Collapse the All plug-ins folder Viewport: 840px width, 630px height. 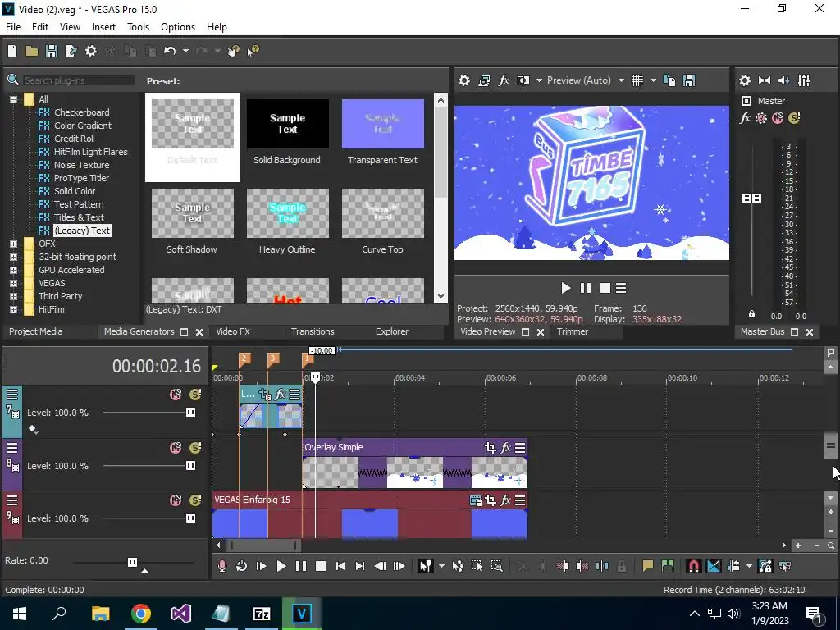(x=13, y=99)
